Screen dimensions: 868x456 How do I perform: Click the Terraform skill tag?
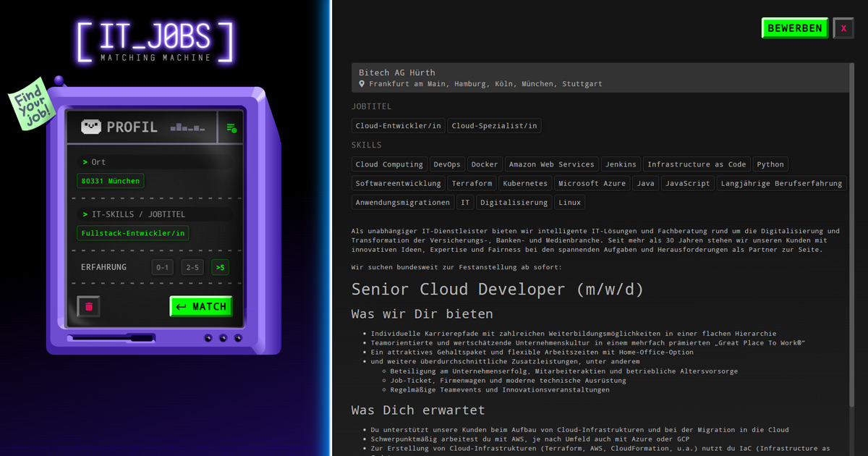click(472, 183)
